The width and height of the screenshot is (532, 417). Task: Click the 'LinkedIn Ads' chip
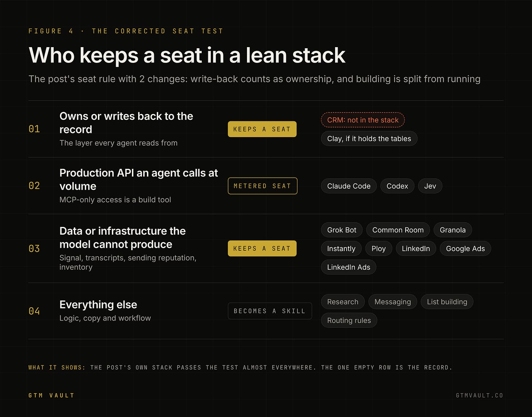pos(349,267)
